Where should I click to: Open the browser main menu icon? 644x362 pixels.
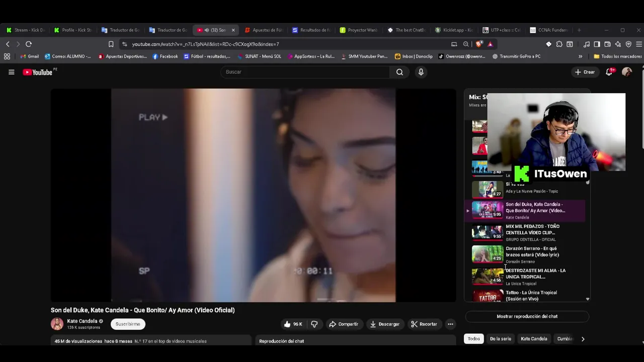click(x=639, y=44)
